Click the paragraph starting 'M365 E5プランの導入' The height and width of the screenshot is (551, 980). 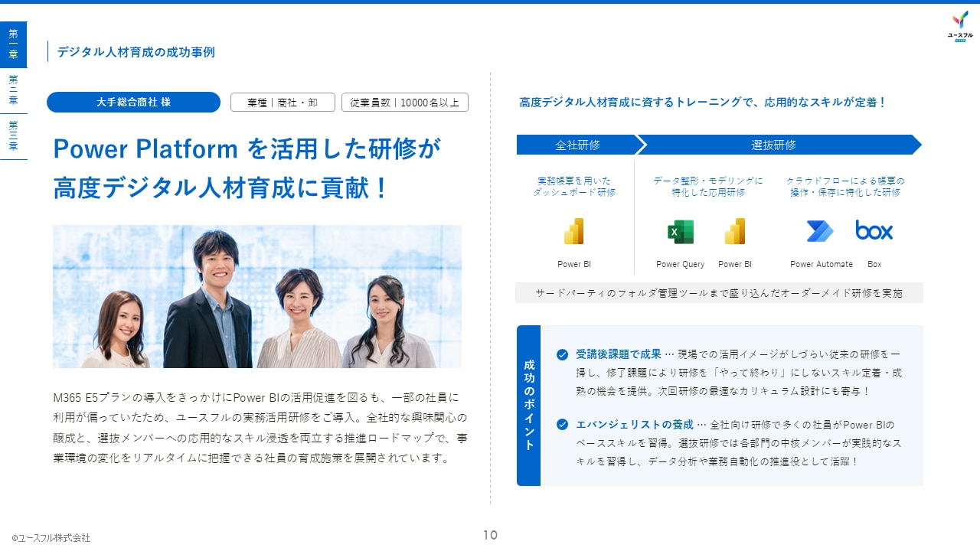[x=260, y=428]
